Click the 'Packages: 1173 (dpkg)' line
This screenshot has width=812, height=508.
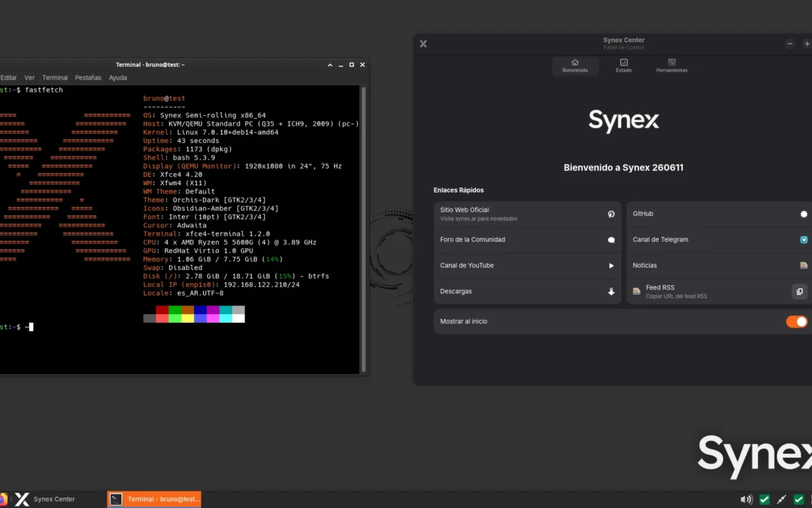pyautogui.click(x=187, y=149)
